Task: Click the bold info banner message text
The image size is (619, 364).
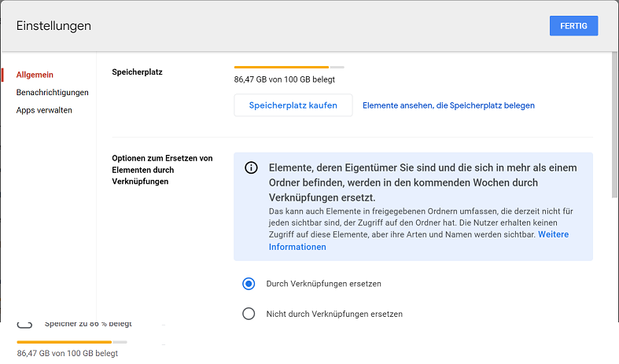Action: [423, 182]
